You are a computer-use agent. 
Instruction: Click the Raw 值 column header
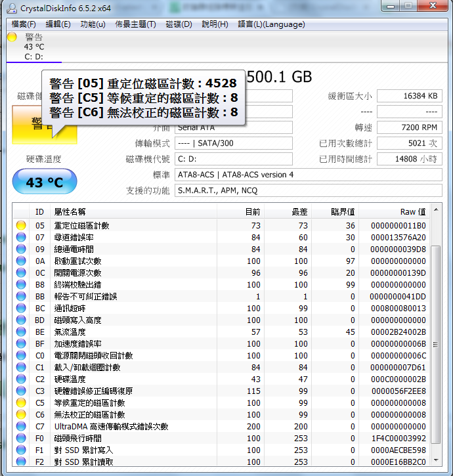[395, 211]
